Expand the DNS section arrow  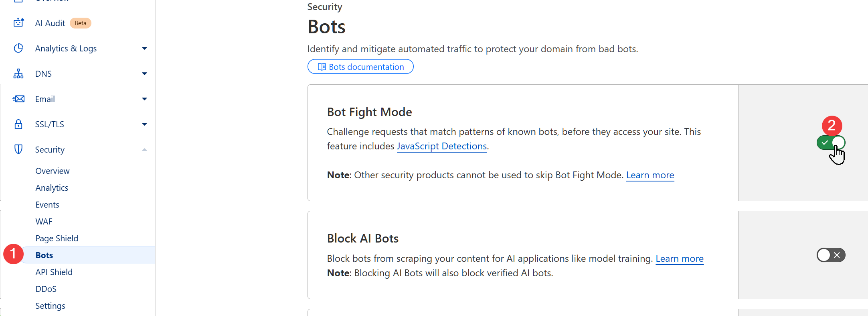point(144,74)
